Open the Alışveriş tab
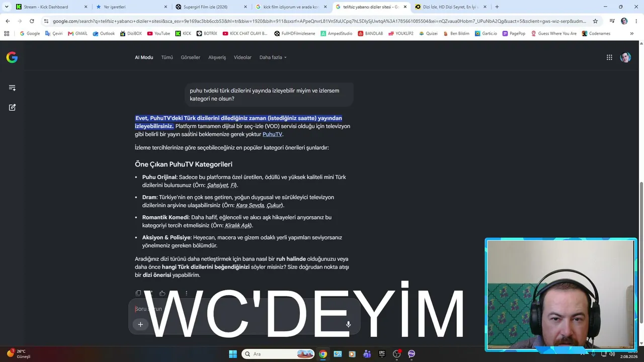 [217, 57]
